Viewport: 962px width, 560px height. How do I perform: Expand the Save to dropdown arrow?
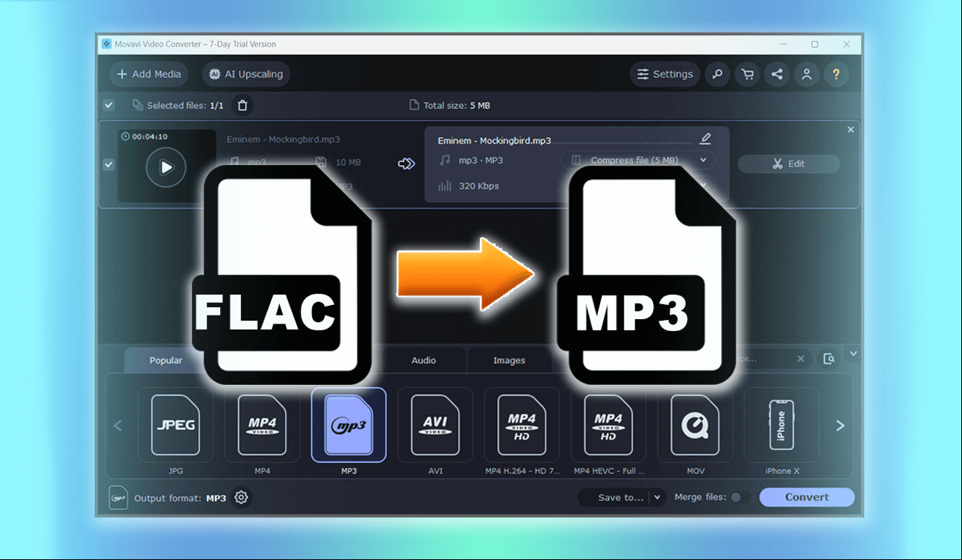point(658,497)
